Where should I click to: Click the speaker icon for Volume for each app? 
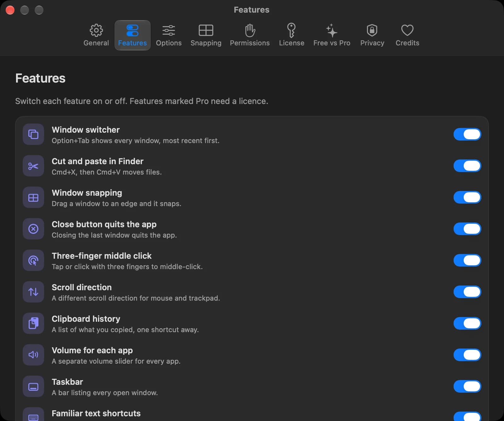[33, 355]
